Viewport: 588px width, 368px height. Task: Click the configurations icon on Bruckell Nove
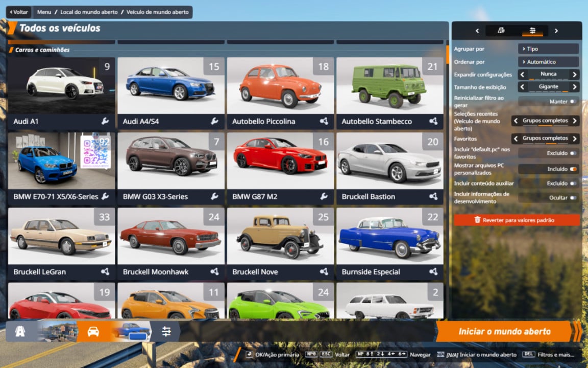[324, 271]
